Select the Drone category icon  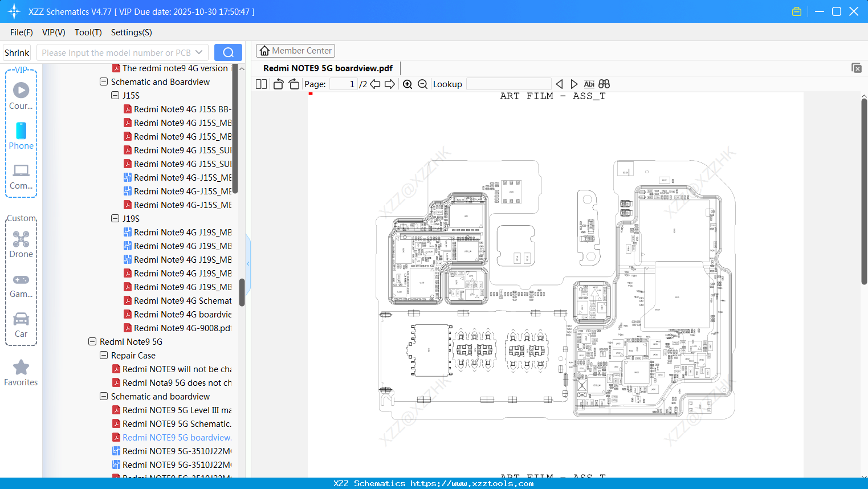click(x=21, y=244)
